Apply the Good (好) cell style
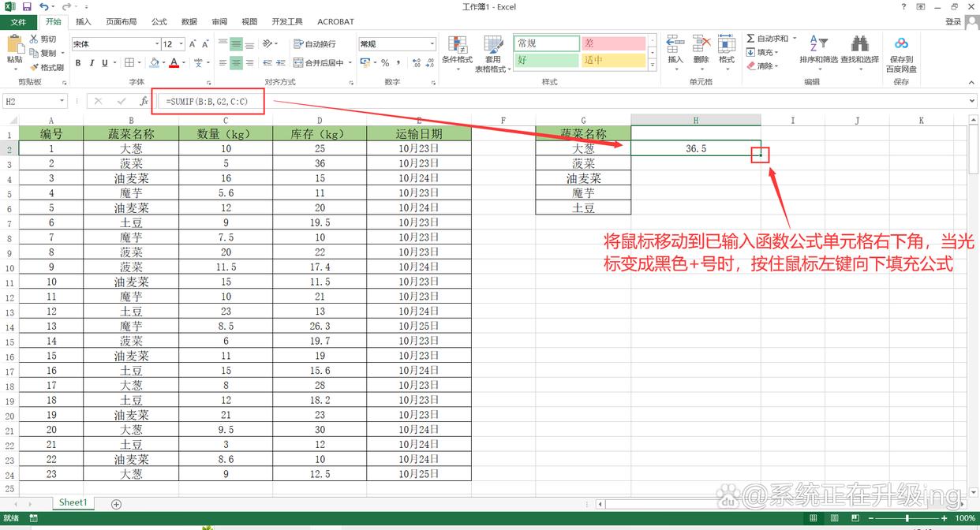 pyautogui.click(x=547, y=60)
